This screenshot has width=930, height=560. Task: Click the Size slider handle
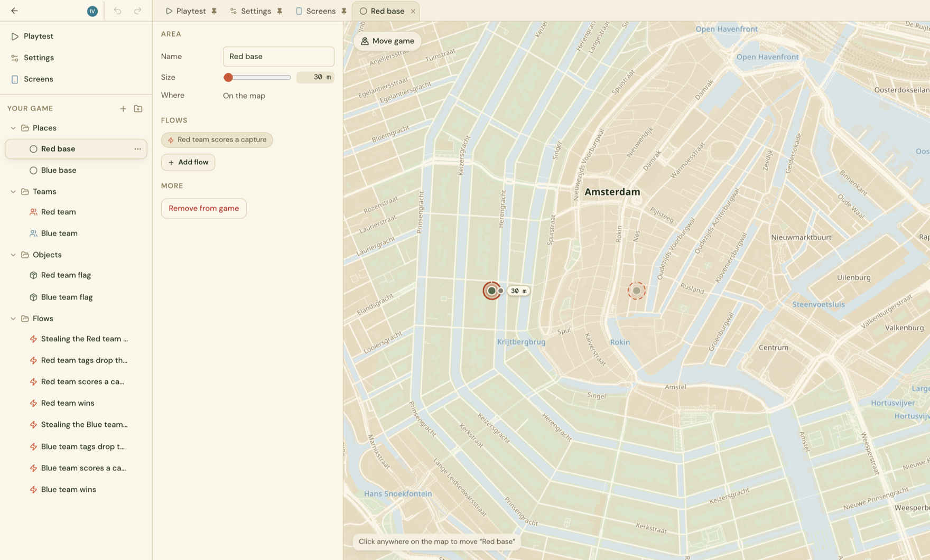228,78
